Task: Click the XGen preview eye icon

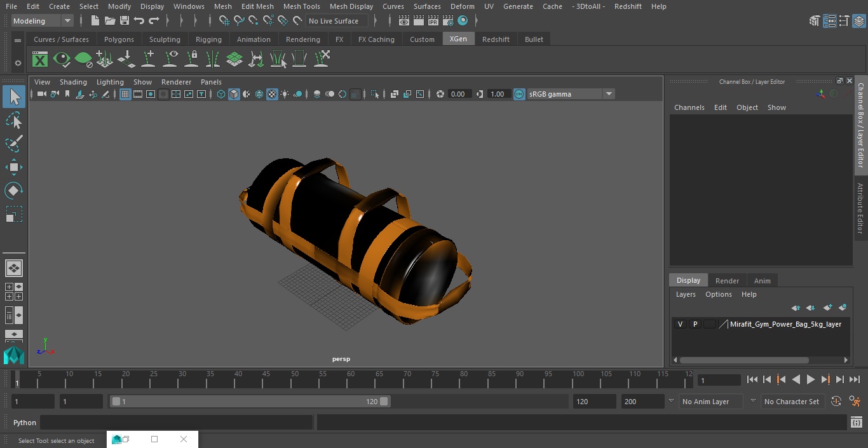Action: 62,60
